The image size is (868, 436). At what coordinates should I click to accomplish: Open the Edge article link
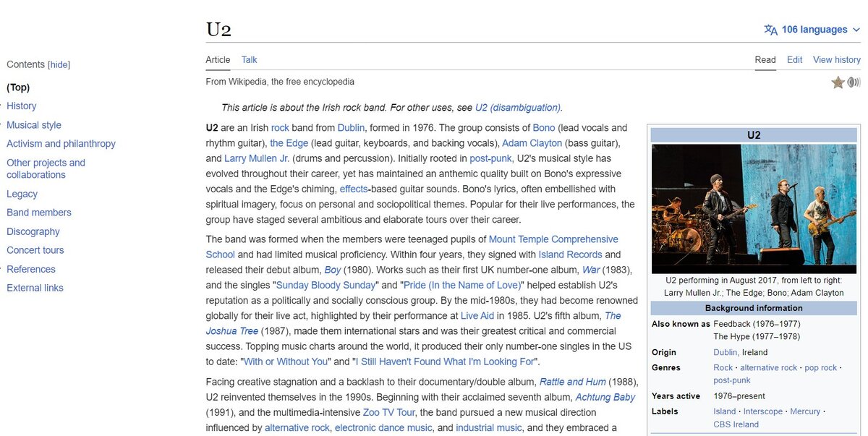coord(289,143)
